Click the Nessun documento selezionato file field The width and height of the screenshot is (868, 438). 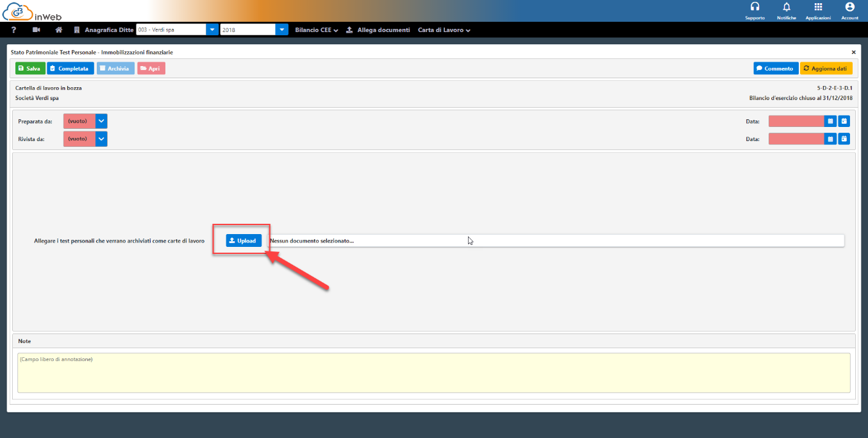pos(555,240)
